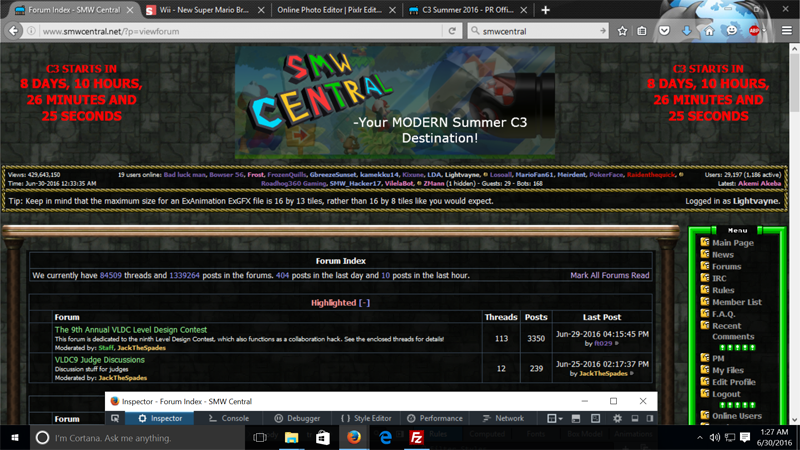Open the Debugger tab in devtools
This screenshot has height=450, width=800.
click(x=297, y=418)
